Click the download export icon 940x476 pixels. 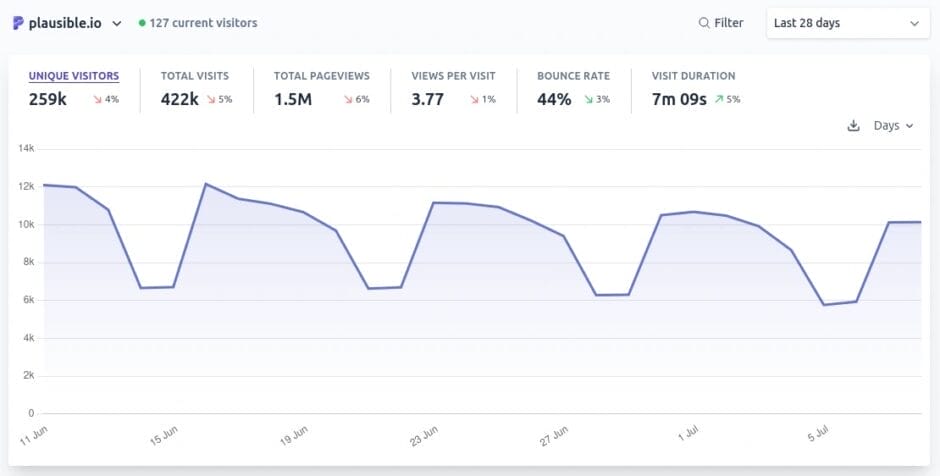853,126
